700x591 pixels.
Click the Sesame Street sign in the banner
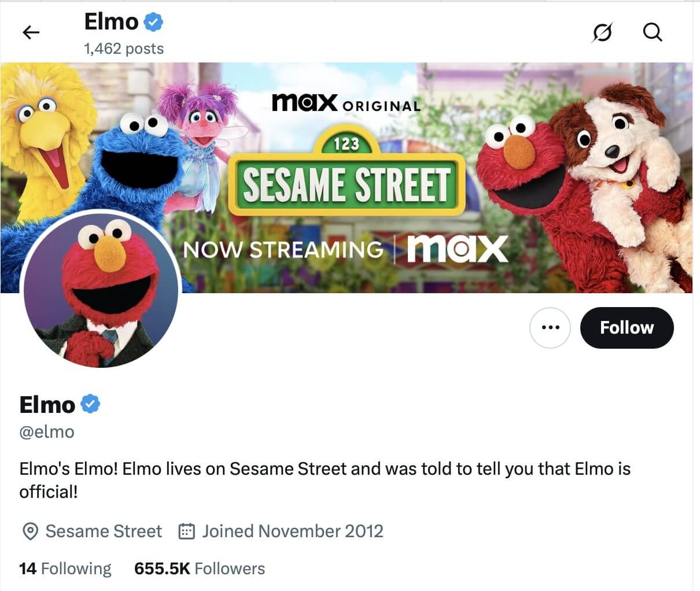pos(347,181)
